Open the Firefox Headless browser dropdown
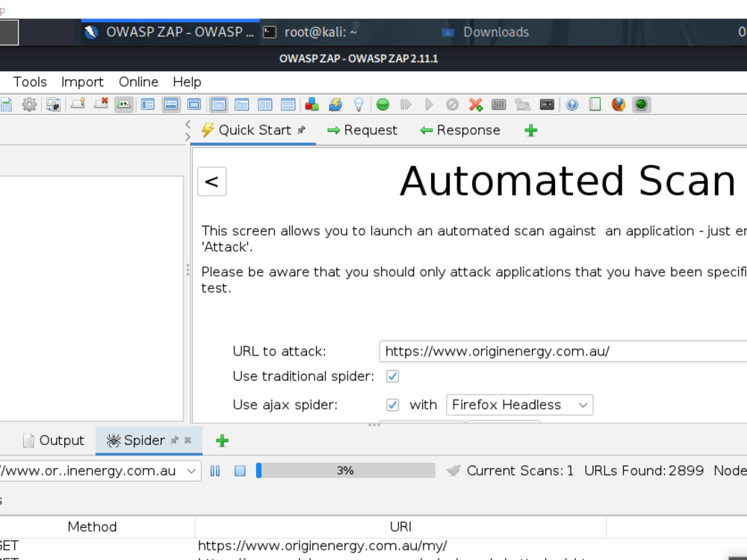Image resolution: width=747 pixels, height=560 pixels. point(519,405)
